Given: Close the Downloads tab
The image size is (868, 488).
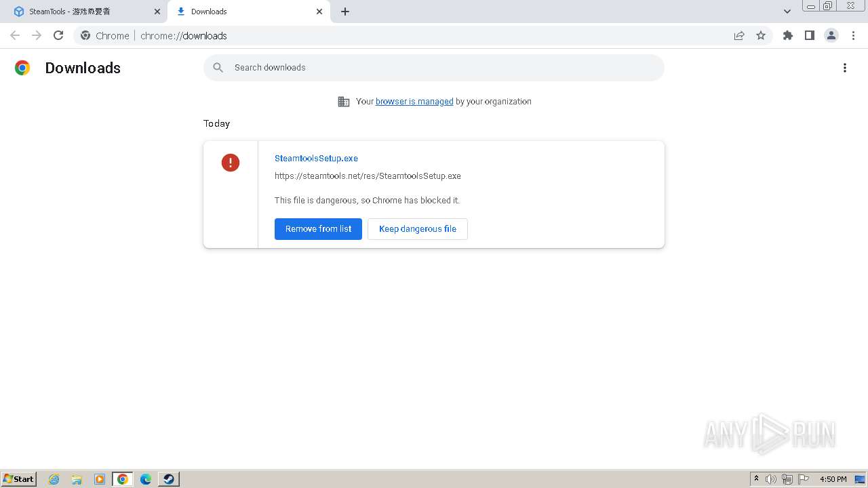Looking at the screenshot, I should (x=319, y=12).
